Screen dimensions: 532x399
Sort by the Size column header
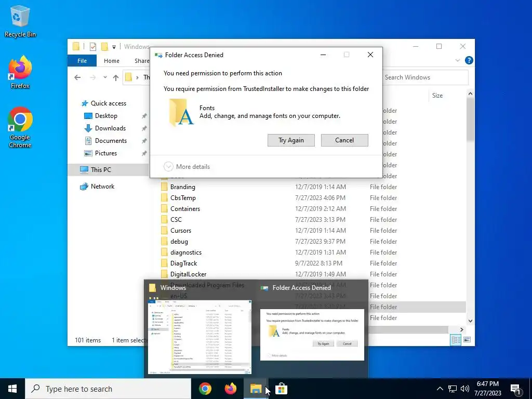tap(437, 96)
